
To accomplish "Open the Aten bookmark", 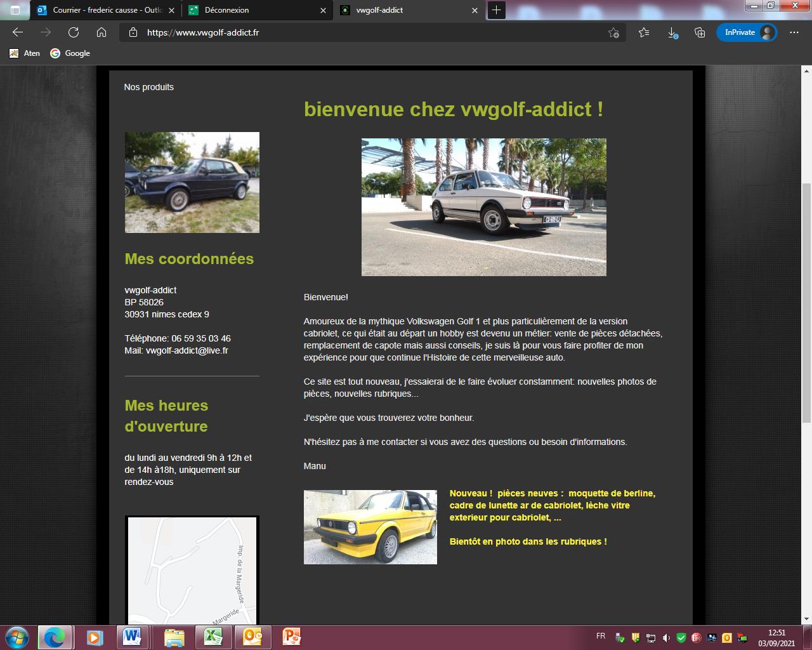I will (25, 53).
